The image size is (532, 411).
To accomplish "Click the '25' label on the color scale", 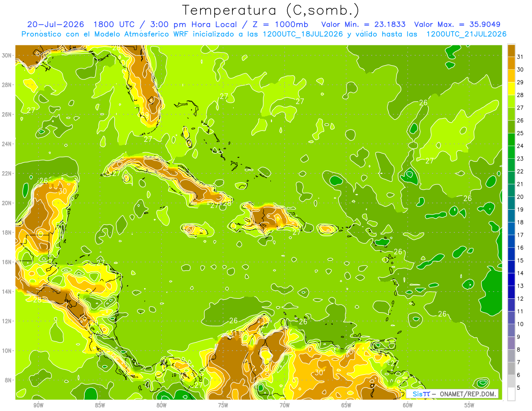I will [x=520, y=133].
